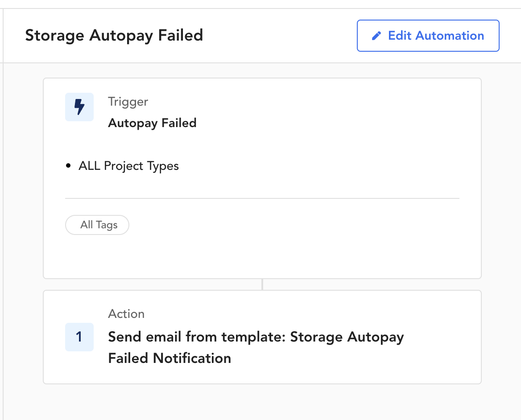This screenshot has height=420, width=521.
Task: Click the Action label text
Action: [x=126, y=314]
